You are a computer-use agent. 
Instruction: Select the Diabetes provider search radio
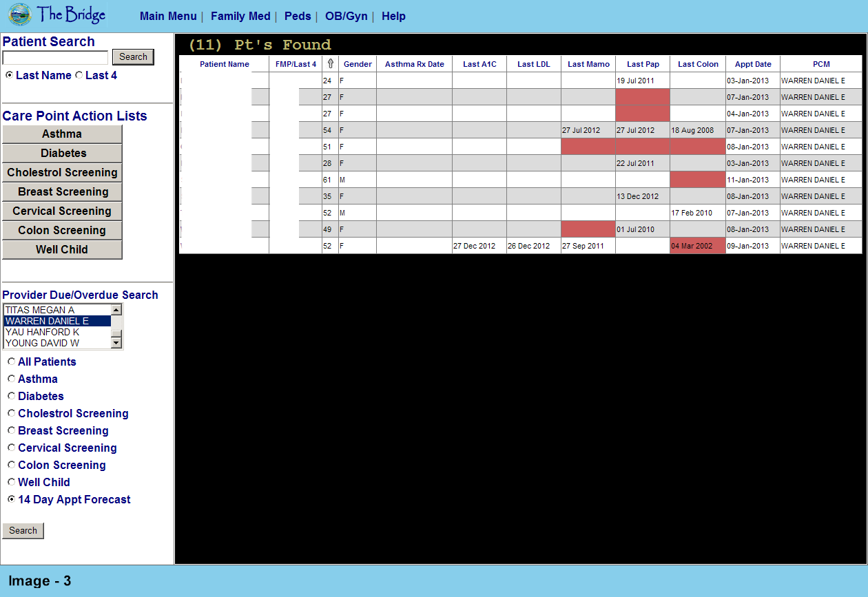[11, 396]
